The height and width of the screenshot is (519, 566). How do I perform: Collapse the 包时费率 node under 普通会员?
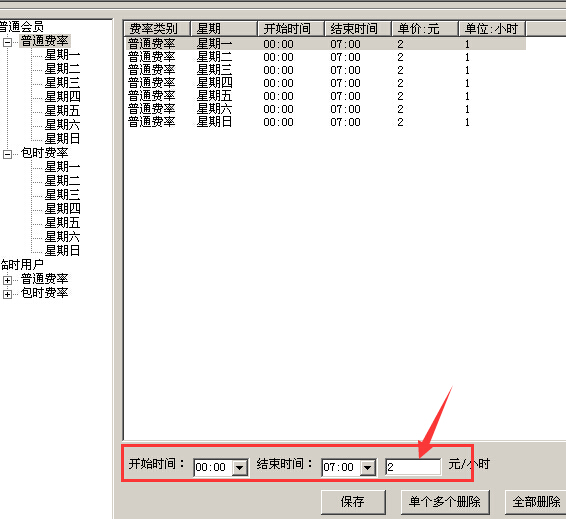7,154
